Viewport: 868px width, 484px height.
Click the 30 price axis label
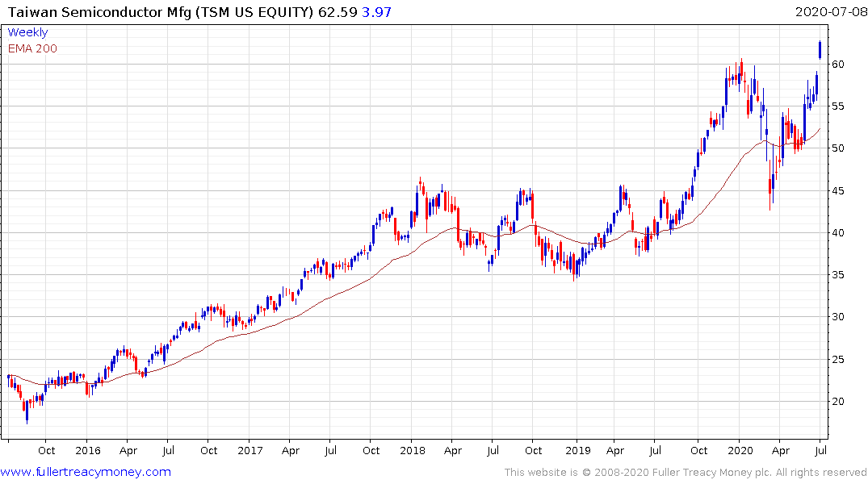tap(838, 317)
